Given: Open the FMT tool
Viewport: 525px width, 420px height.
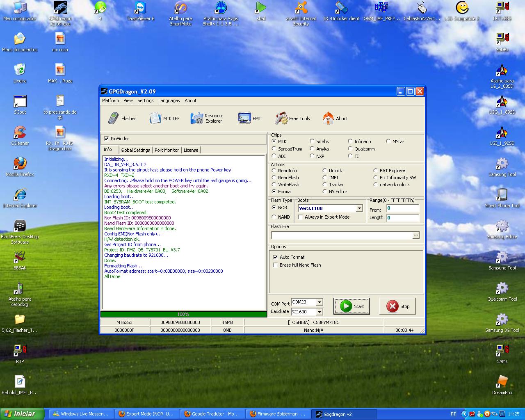Looking at the screenshot, I should (x=249, y=119).
